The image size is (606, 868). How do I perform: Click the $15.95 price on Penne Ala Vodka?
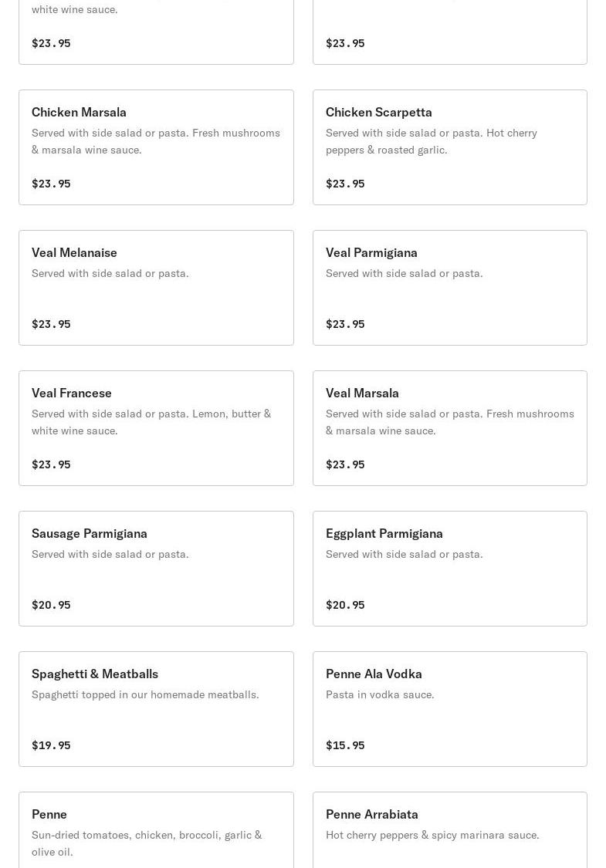(x=345, y=745)
